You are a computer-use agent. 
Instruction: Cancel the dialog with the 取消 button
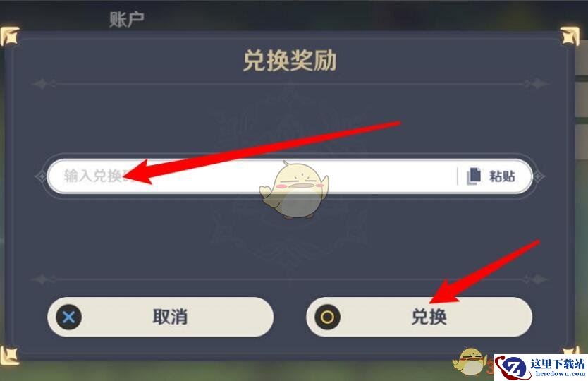[x=161, y=317]
